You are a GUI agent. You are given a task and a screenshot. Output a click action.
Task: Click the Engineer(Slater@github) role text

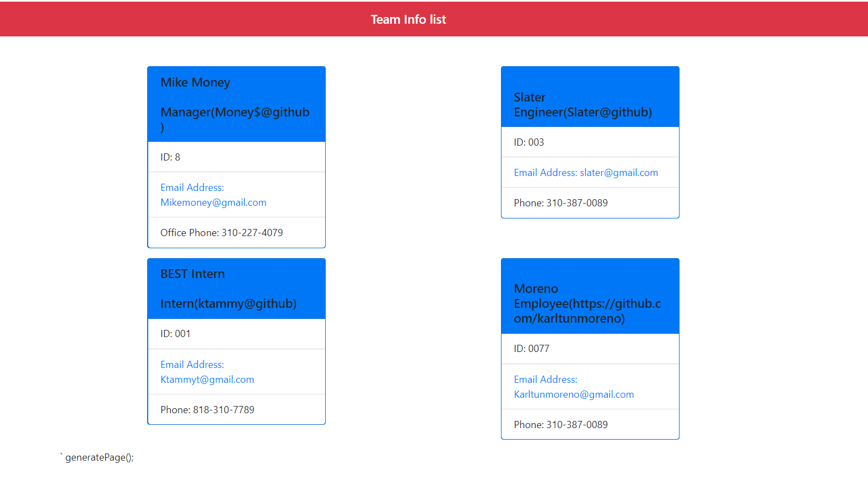tap(583, 112)
